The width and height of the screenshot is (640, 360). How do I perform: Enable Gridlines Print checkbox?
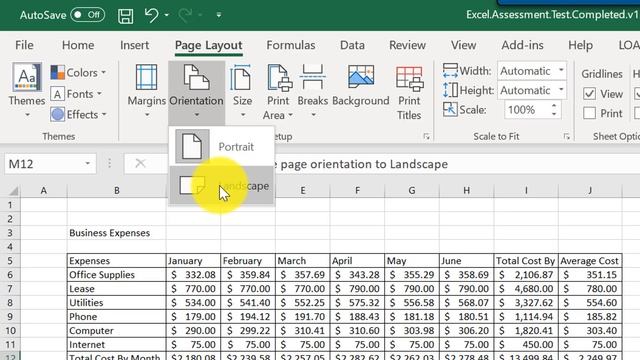coord(589,113)
